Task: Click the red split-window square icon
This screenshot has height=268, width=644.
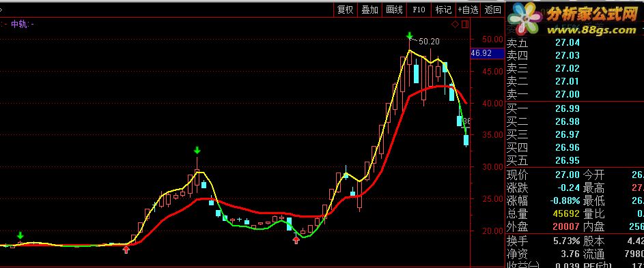Action: point(465,25)
